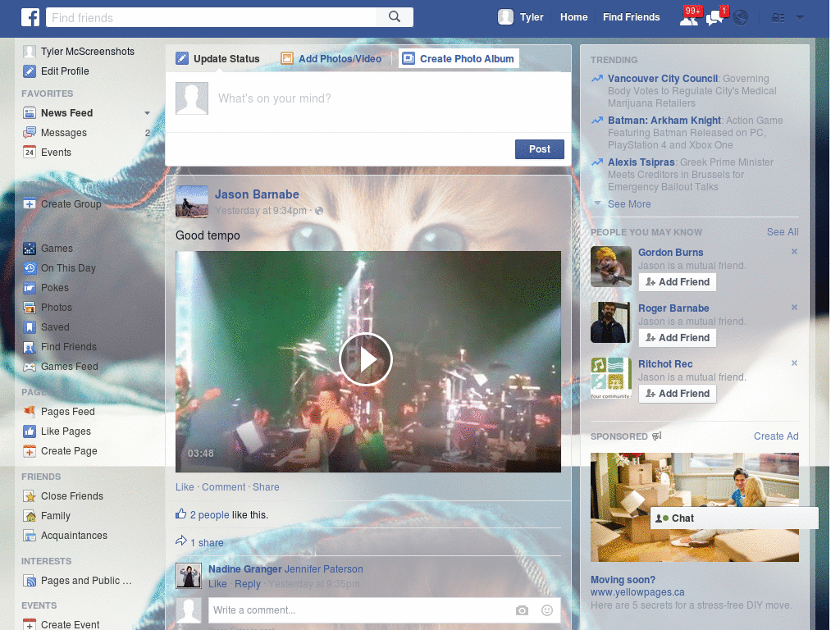View the 1 share link
The image size is (840, 630).
207,543
